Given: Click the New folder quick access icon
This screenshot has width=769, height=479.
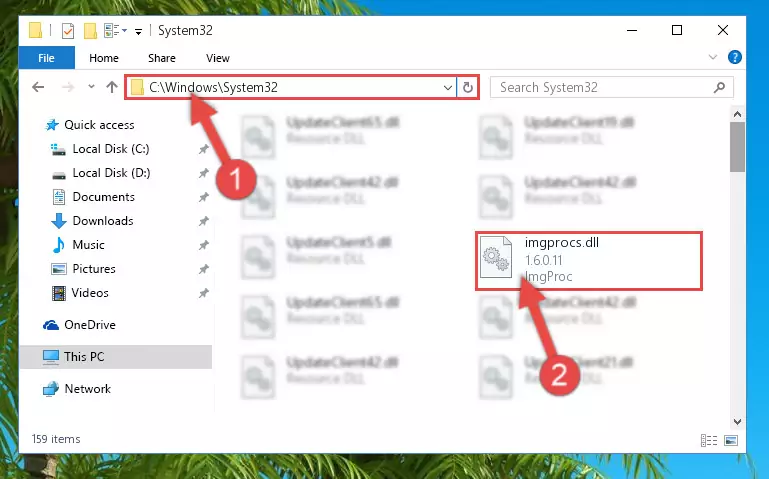Looking at the screenshot, I should 90,31.
